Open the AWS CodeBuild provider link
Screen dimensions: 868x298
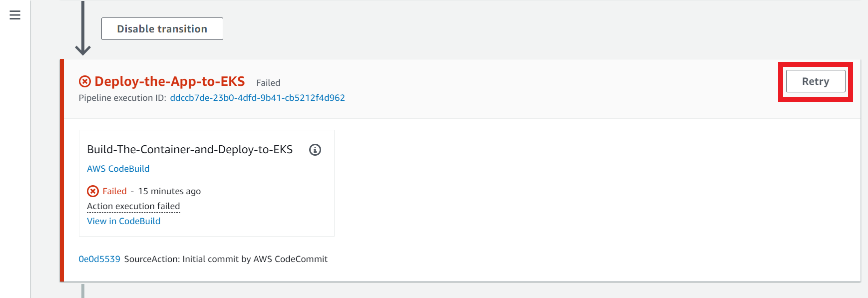point(118,169)
